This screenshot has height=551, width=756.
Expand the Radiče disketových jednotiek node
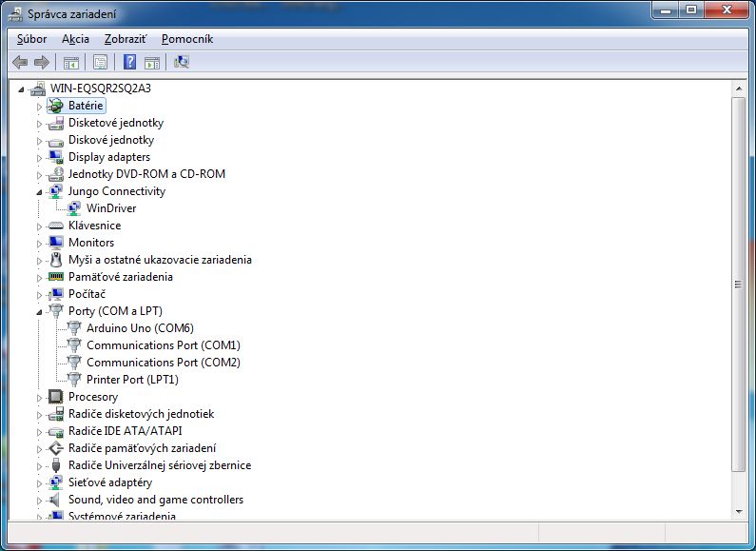point(40,415)
